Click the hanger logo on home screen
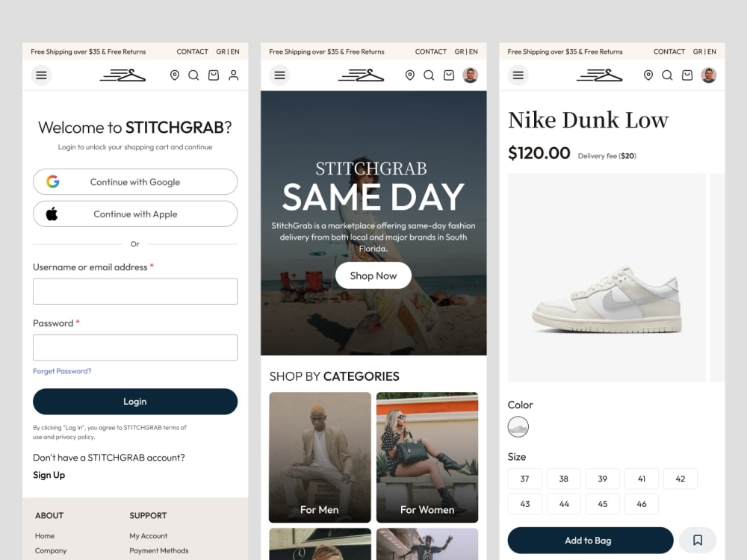This screenshot has height=560, width=747. pos(361,75)
